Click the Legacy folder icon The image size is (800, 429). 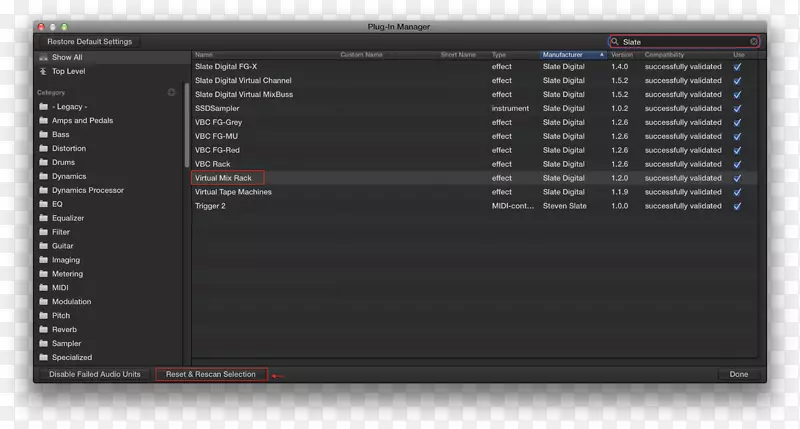pos(44,107)
